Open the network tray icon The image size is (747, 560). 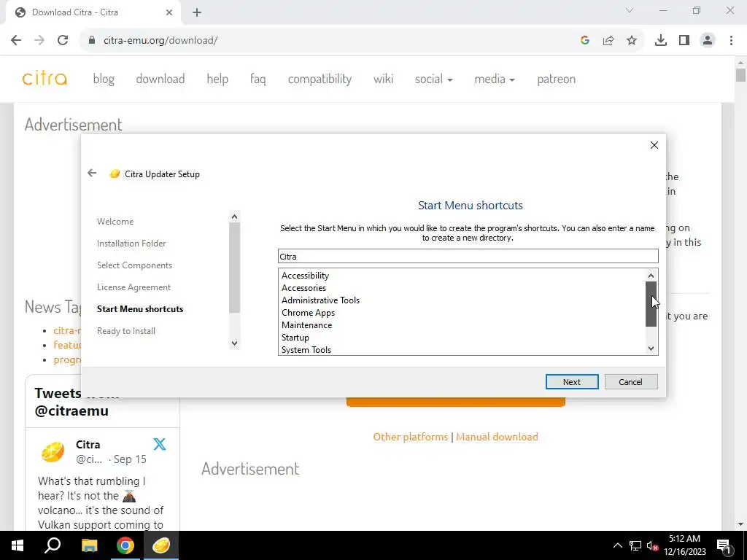click(635, 545)
